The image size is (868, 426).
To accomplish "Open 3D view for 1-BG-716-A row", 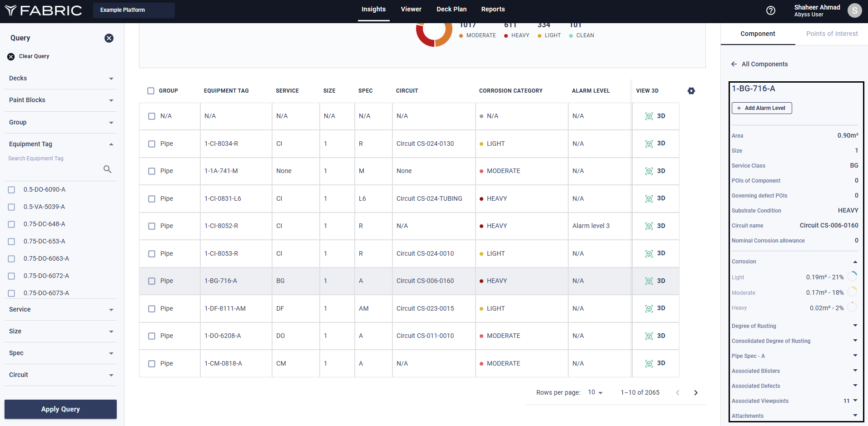I will (x=655, y=281).
